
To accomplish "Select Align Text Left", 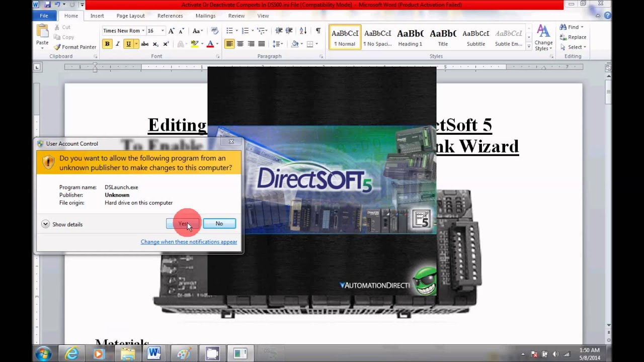I will click(229, 44).
